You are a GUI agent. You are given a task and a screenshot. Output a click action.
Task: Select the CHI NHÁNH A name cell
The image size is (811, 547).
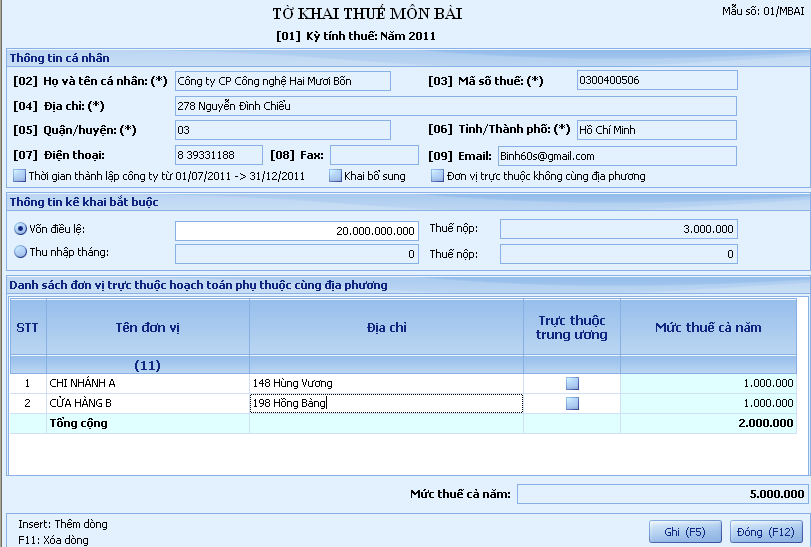click(147, 383)
